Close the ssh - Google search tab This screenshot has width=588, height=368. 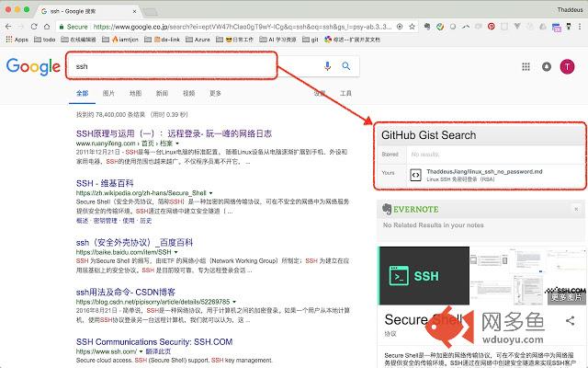point(134,11)
